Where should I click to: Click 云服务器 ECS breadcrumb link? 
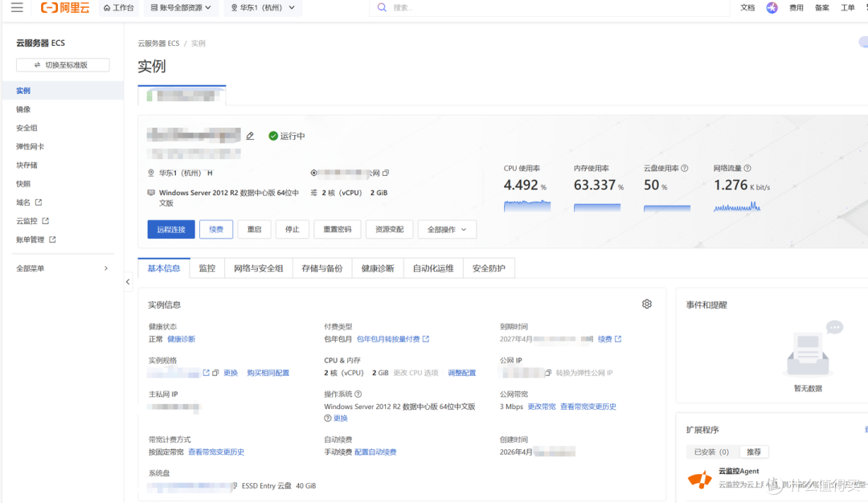158,43
